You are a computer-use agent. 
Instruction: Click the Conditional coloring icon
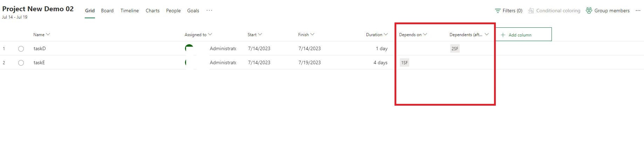(x=531, y=11)
